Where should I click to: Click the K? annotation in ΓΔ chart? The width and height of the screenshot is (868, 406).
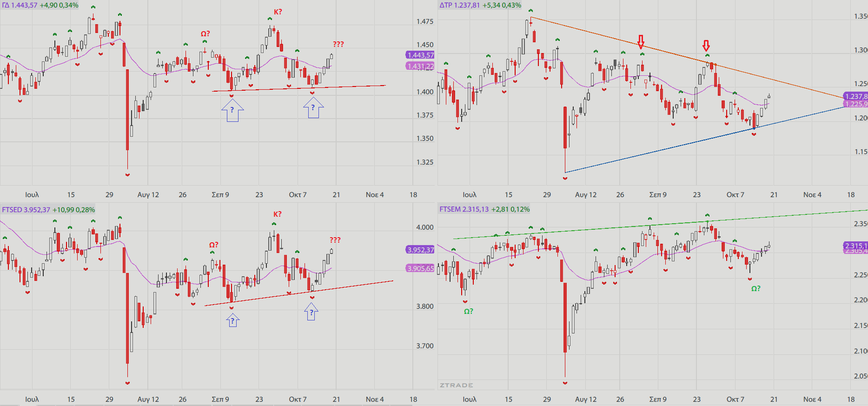pyautogui.click(x=278, y=12)
